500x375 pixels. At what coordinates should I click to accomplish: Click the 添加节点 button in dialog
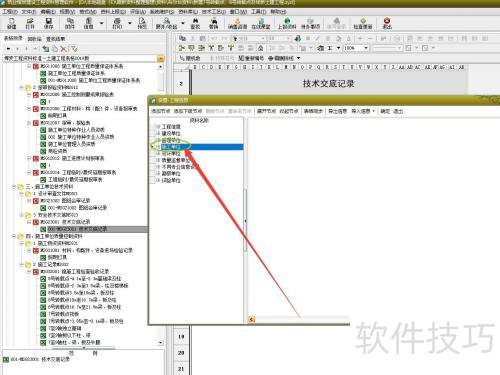point(161,111)
